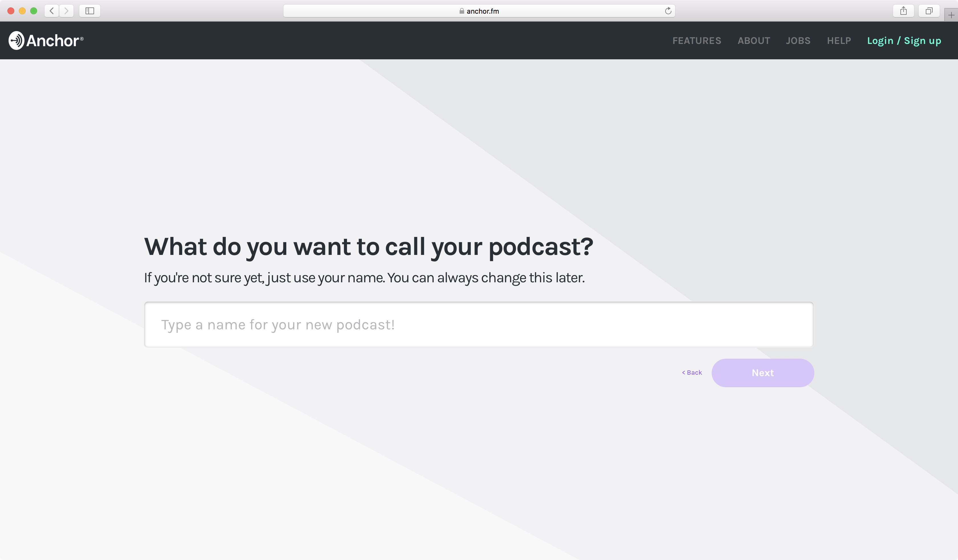Toggle the Safari sidebar button
This screenshot has width=958, height=560.
pos(90,11)
